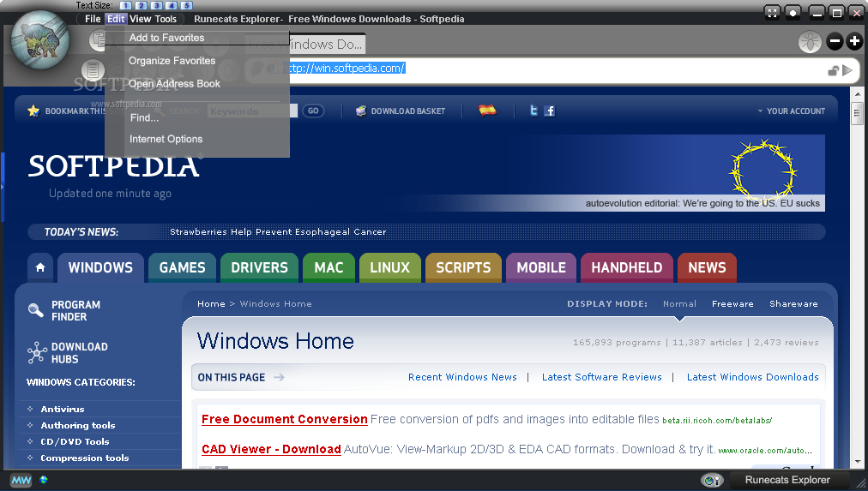Viewport: 868px width, 491px height.
Task: Choose Add to Favorites
Action: coord(166,38)
